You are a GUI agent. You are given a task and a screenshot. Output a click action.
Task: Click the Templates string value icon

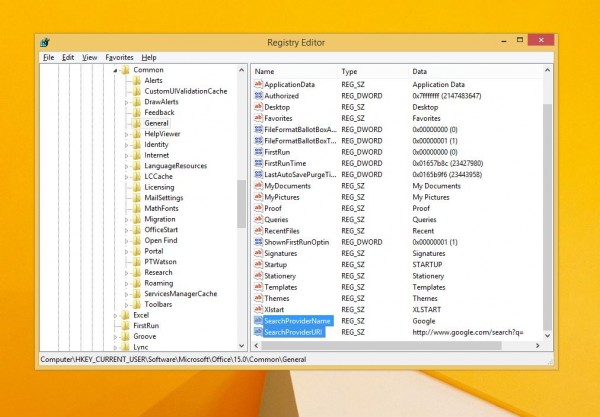258,287
